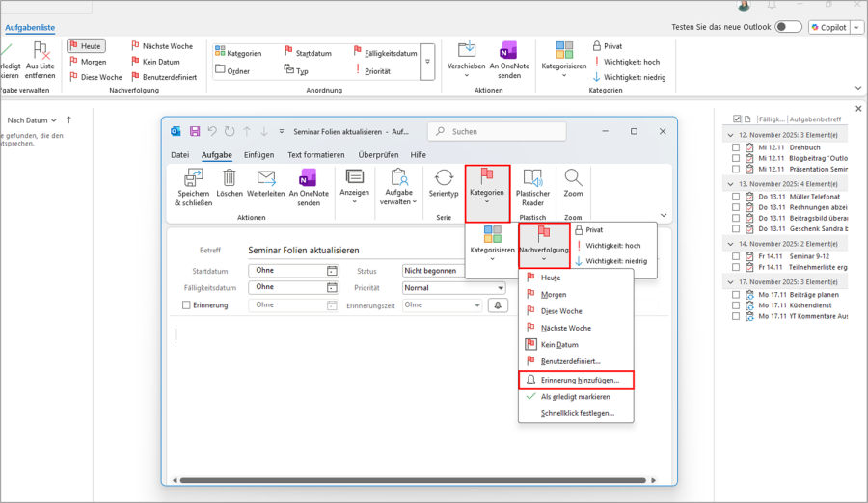The width and height of the screenshot is (868, 503).
Task: Switch to the Überprüfen tab
Action: pos(378,155)
